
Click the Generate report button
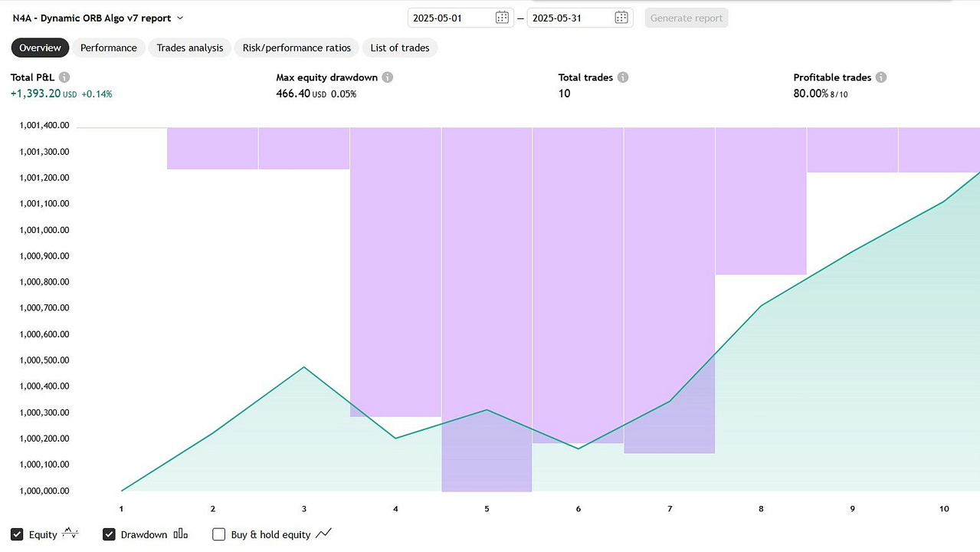(687, 18)
